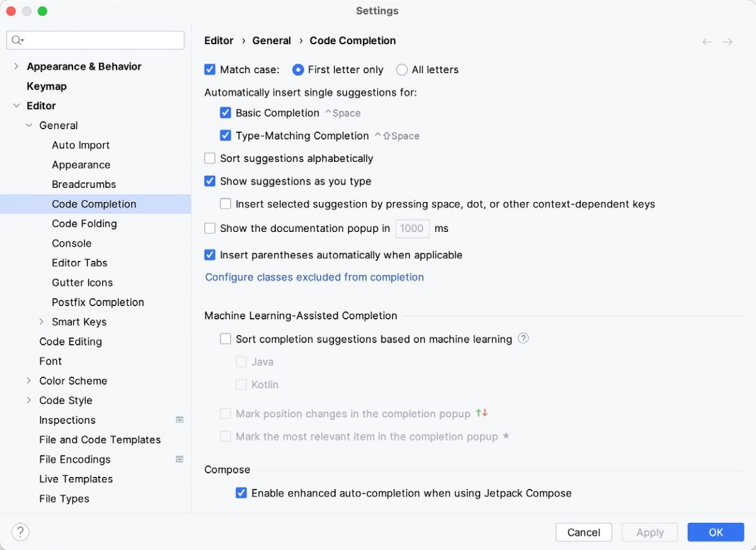The image size is (756, 550).
Task: Click the modified-settings icon next to File Encodings
Action: (180, 459)
